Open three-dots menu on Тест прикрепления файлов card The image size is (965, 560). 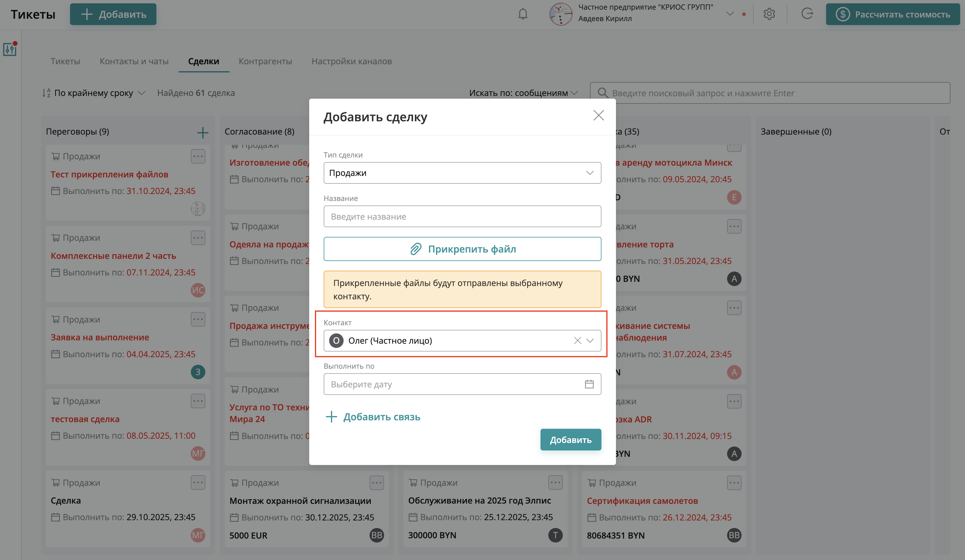pyautogui.click(x=198, y=156)
